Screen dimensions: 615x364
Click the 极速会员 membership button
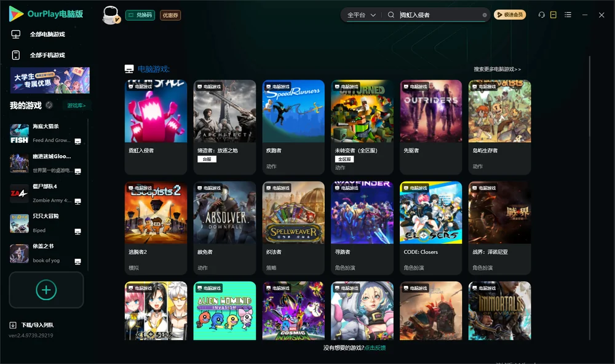coord(509,15)
